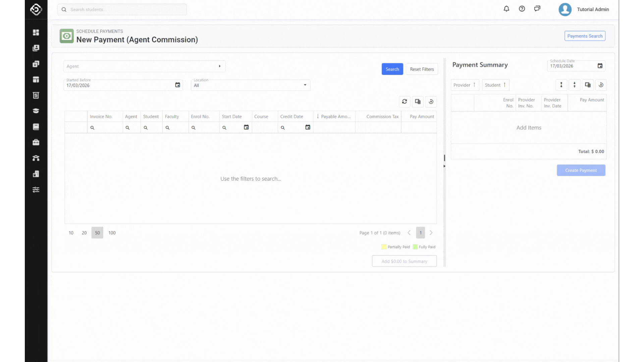Open the sliders settings sidebar icon

(36, 190)
